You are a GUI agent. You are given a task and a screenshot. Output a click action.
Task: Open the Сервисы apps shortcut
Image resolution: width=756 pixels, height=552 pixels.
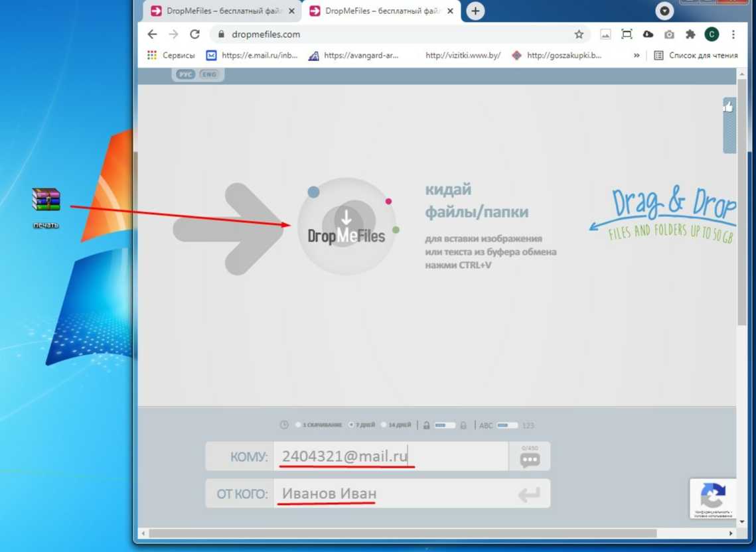(x=171, y=56)
